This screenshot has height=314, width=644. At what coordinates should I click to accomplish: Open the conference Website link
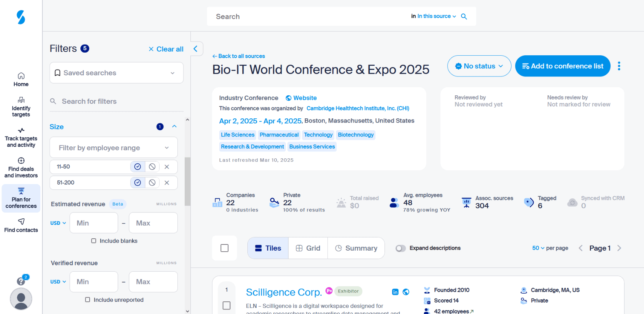(x=301, y=98)
